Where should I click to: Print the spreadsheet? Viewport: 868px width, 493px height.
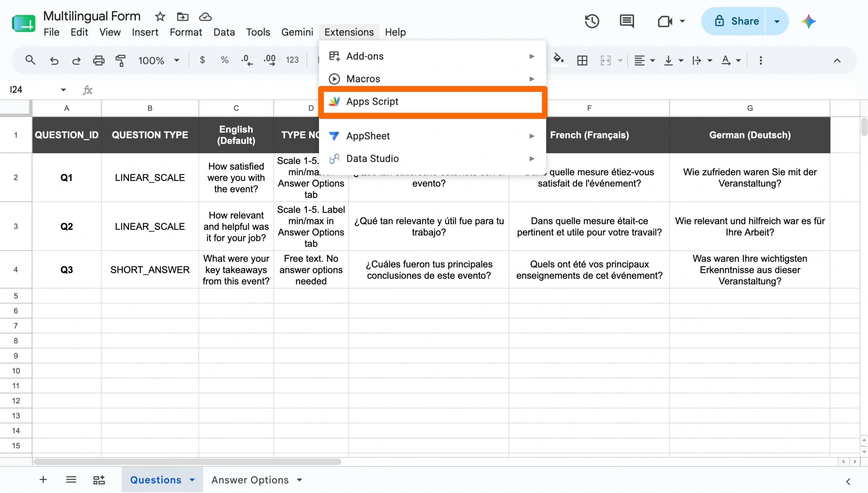[x=99, y=60]
